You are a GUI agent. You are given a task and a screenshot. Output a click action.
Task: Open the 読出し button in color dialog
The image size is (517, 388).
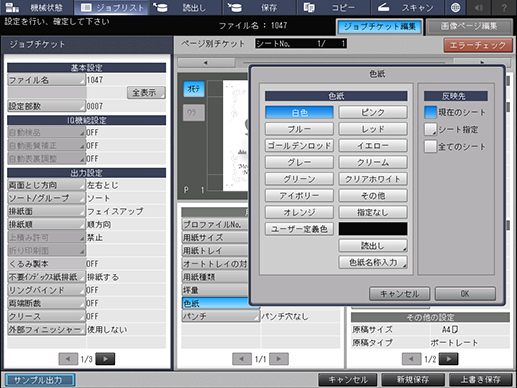373,246
